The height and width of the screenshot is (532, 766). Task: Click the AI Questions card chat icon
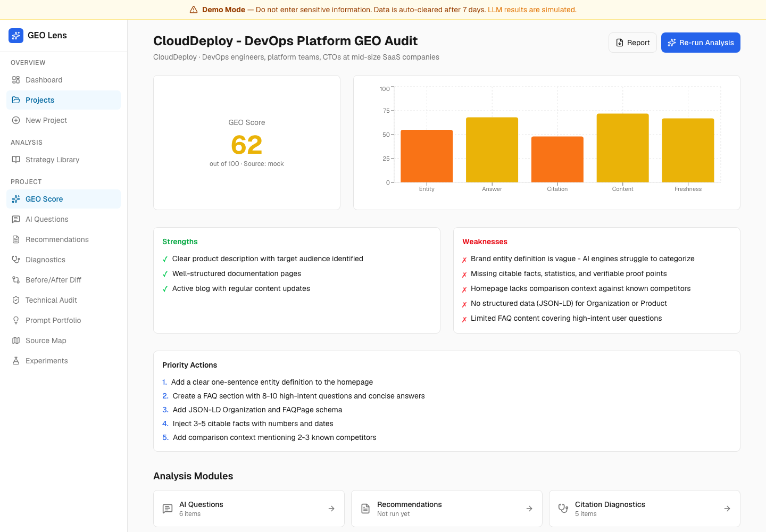pyautogui.click(x=168, y=509)
